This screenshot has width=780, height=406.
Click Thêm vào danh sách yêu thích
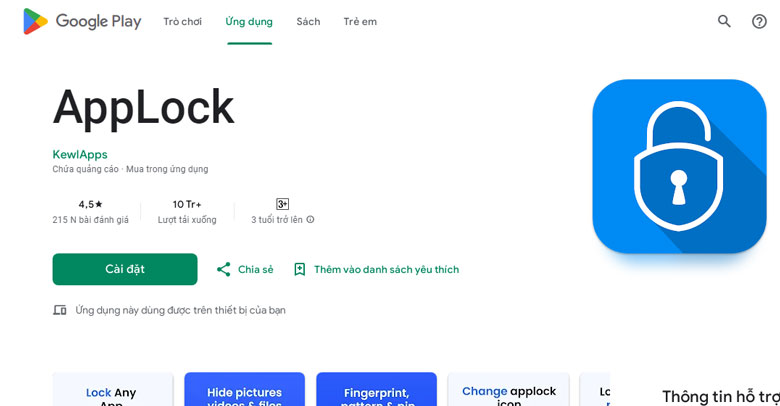377,269
